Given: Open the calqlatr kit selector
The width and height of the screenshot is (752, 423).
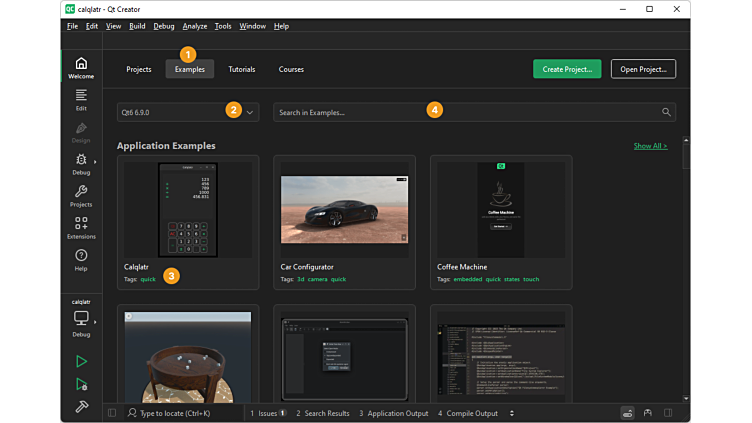Looking at the screenshot, I should point(81,320).
